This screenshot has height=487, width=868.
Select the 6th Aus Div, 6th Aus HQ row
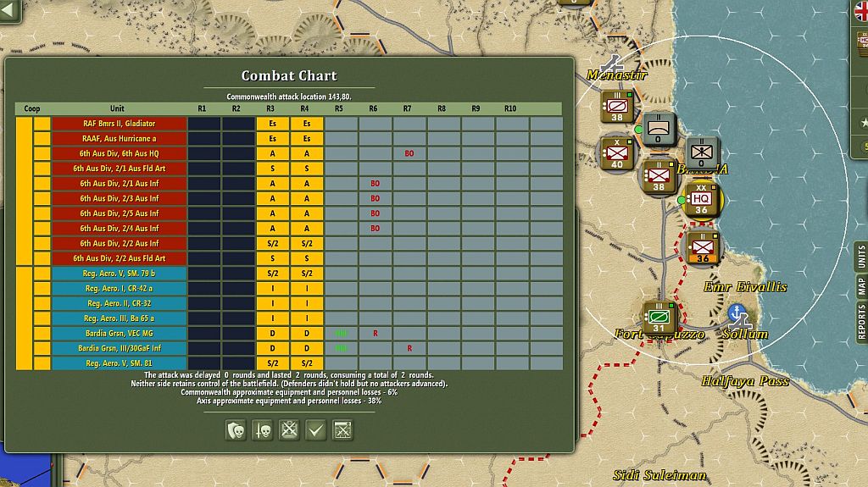(x=119, y=153)
